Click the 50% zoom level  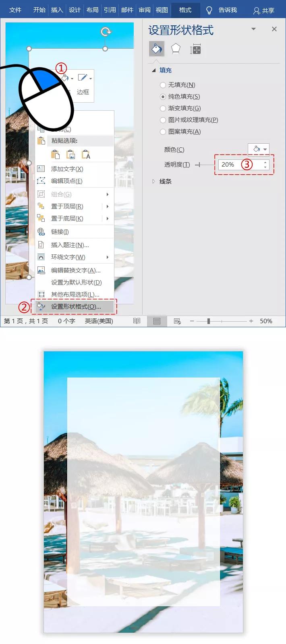(x=266, y=321)
